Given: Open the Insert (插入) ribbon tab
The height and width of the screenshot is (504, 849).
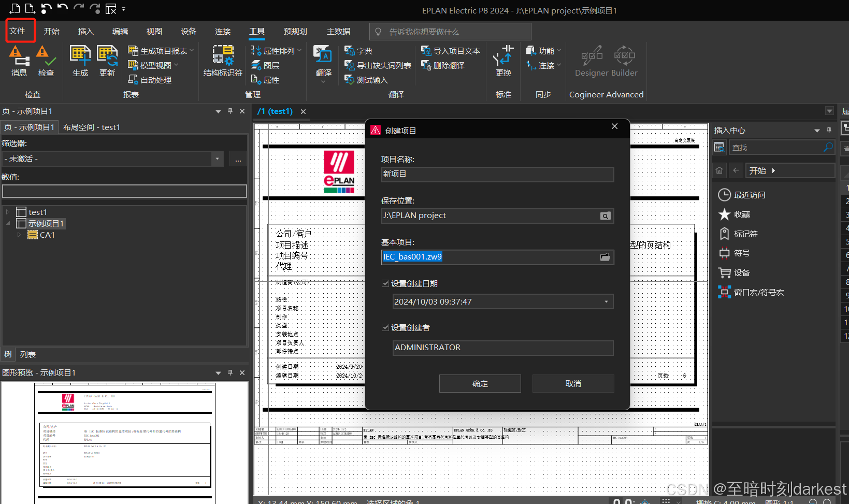Looking at the screenshot, I should pos(86,31).
